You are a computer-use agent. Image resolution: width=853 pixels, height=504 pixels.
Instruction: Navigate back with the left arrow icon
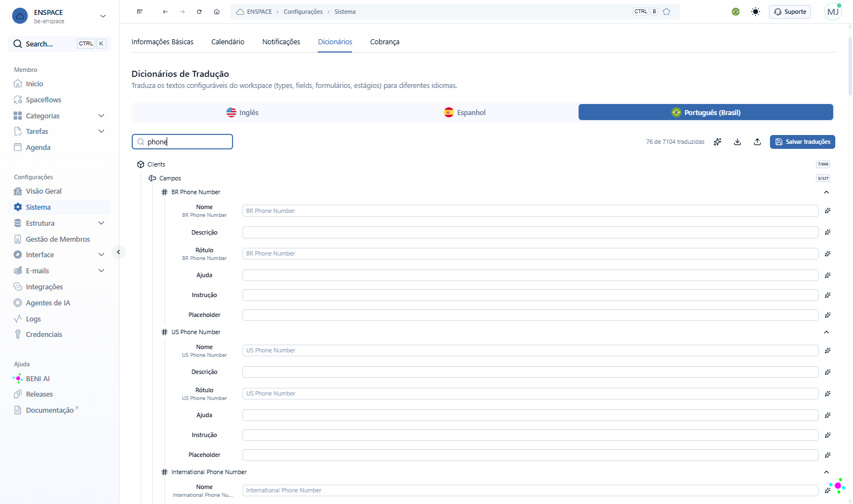coord(165,12)
